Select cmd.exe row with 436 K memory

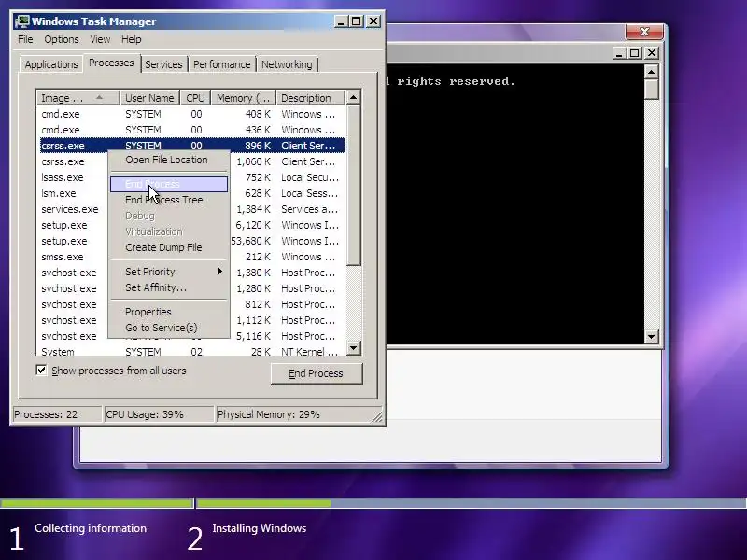[x=192, y=130]
